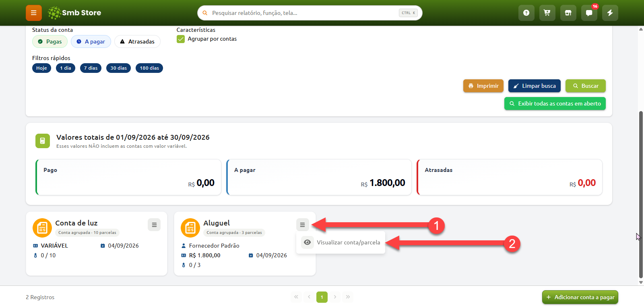Viewport: 644px width, 308px height.
Task: Go to the first page of results
Action: (x=296, y=297)
